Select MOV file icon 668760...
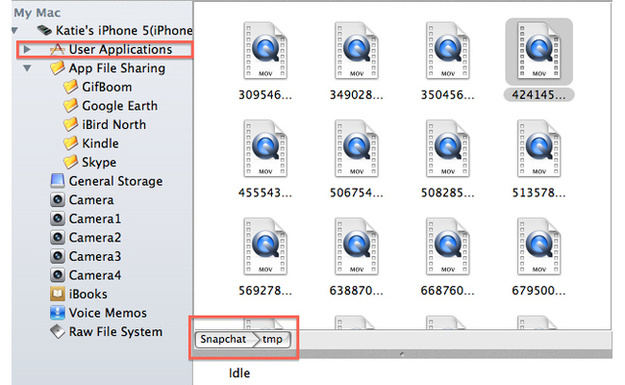This screenshot has width=625, height=385. (448, 246)
